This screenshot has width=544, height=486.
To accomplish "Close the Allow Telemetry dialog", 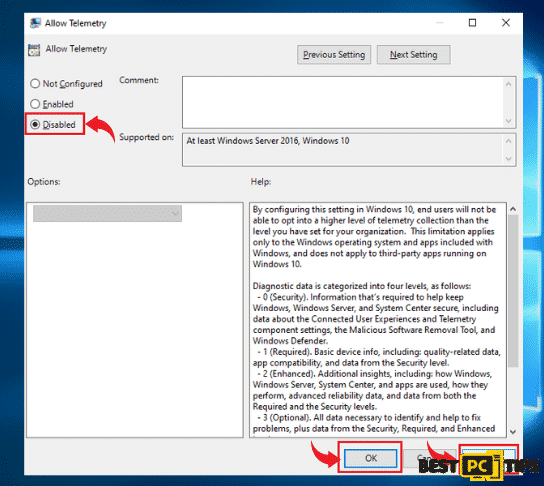I will [x=506, y=23].
